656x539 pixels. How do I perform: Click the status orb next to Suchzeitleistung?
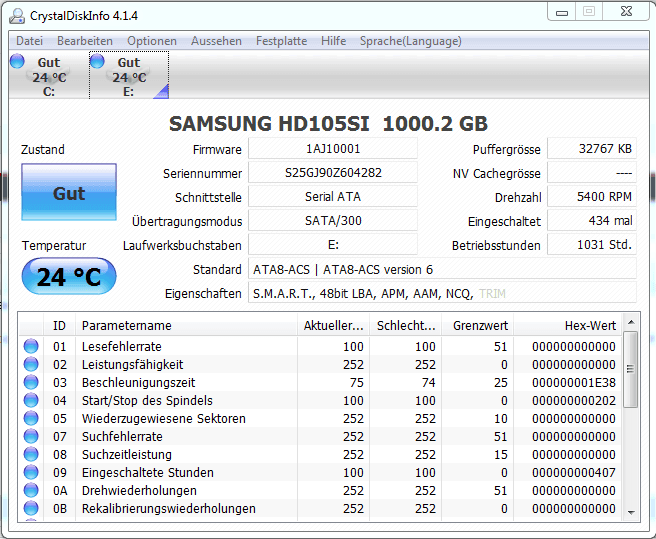[31, 455]
